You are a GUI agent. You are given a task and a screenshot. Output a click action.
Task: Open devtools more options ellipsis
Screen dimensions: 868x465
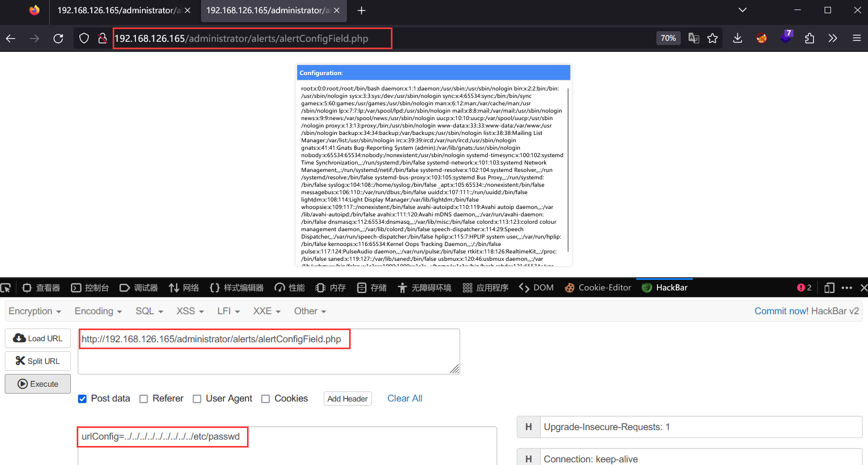(x=847, y=288)
